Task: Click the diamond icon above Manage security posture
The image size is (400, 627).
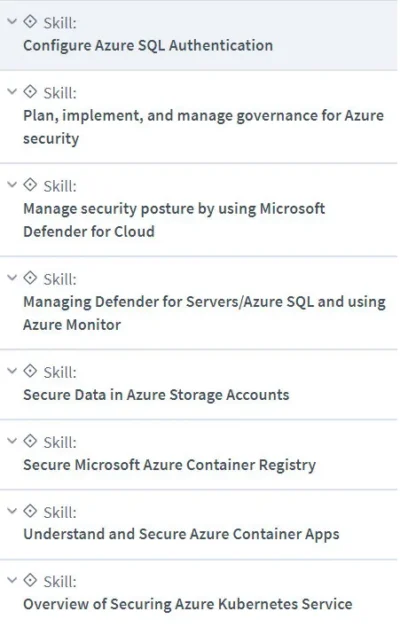Action: pyautogui.click(x=30, y=185)
